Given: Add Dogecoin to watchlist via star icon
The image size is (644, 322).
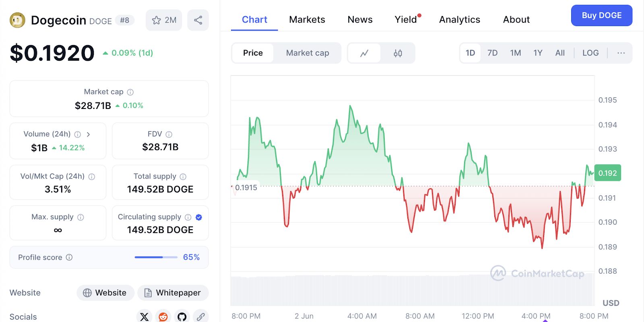Looking at the screenshot, I should coord(157,20).
